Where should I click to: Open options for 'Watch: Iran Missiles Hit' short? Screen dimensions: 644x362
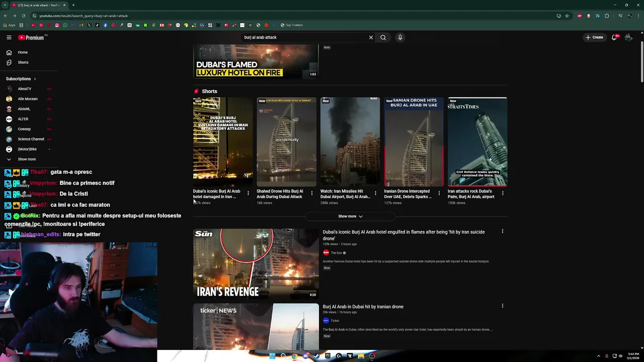[x=375, y=193]
